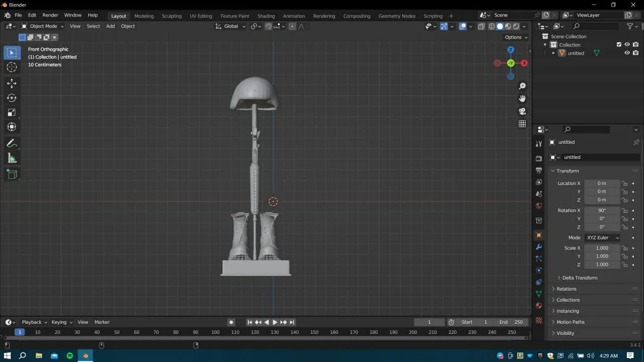The image size is (644, 362).
Task: Open the Modifier wrench properties tab
Action: (x=539, y=247)
